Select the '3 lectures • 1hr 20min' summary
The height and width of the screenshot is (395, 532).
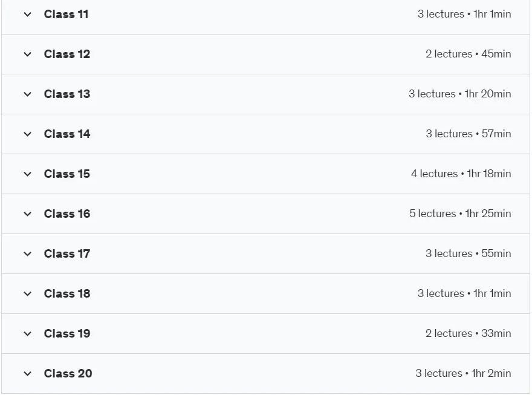[459, 94]
